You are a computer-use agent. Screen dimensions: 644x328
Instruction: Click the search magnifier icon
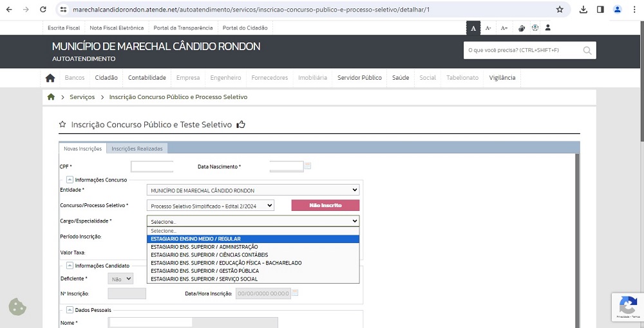(x=587, y=50)
